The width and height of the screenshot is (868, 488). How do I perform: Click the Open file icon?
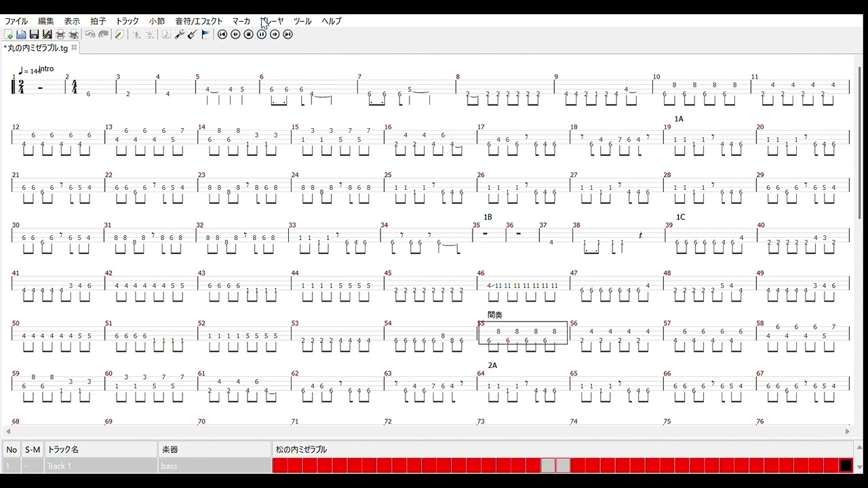(21, 35)
